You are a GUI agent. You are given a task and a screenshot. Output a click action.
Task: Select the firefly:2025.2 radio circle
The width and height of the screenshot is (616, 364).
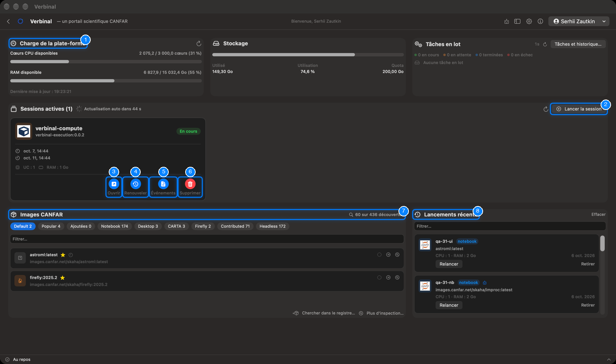tap(379, 278)
